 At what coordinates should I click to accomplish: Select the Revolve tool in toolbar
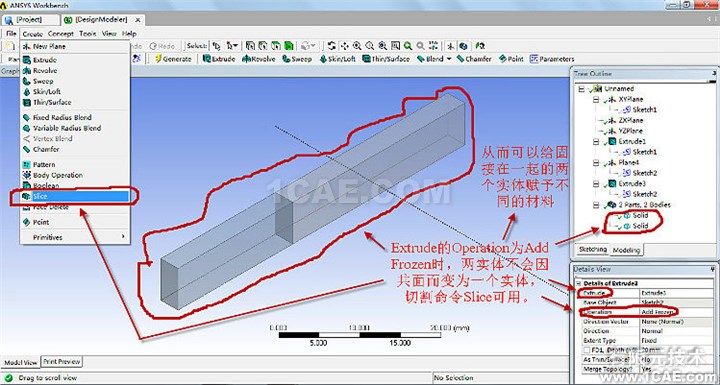(259, 59)
